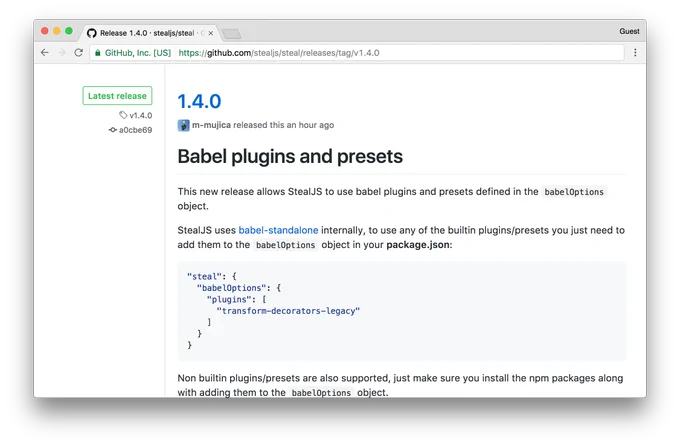680x446 pixels.
Task: Close the Release 1.4.0 tab
Action: click(x=211, y=33)
